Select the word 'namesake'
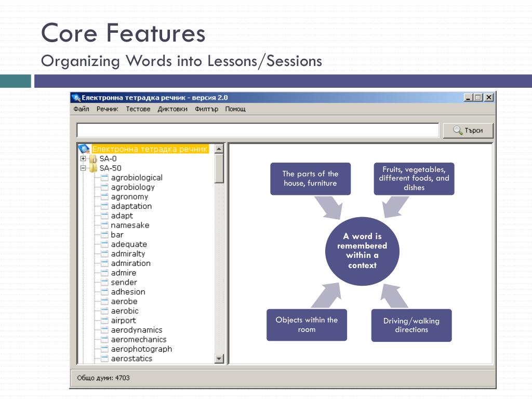The width and height of the screenshot is (532, 399). (x=130, y=225)
